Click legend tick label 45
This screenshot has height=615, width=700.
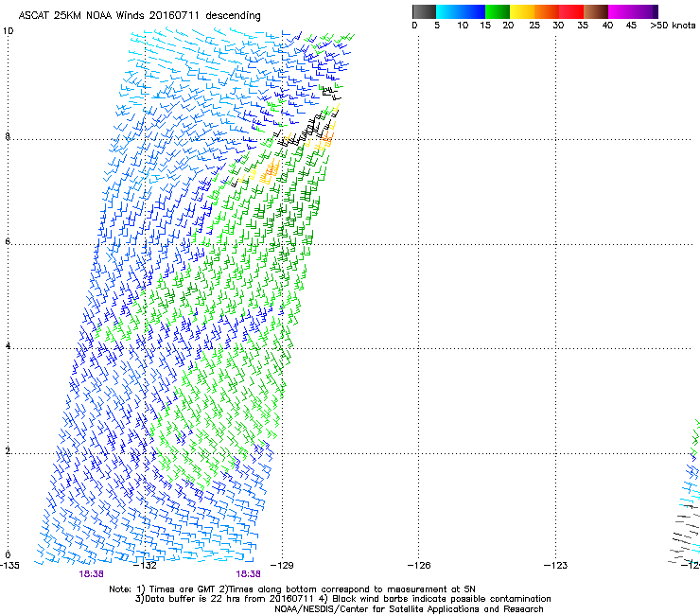point(631,26)
